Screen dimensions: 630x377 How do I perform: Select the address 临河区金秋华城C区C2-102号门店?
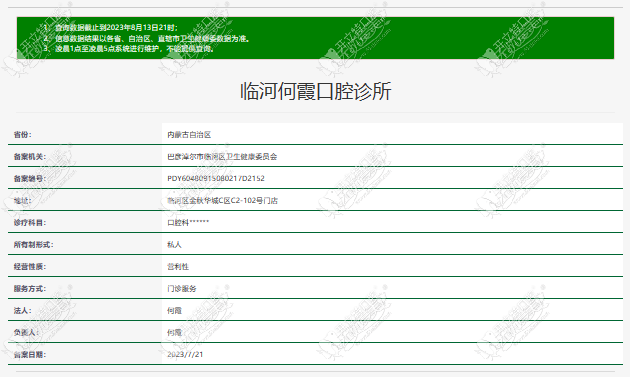[223, 201]
